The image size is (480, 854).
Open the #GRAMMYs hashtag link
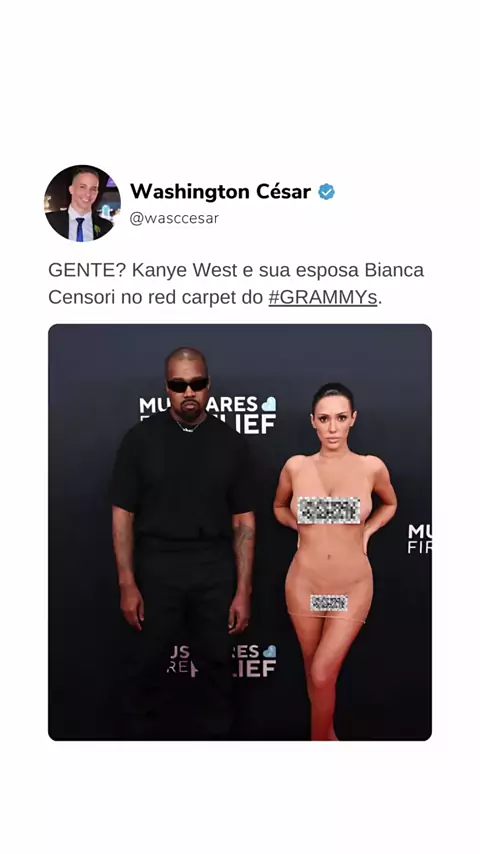click(323, 297)
